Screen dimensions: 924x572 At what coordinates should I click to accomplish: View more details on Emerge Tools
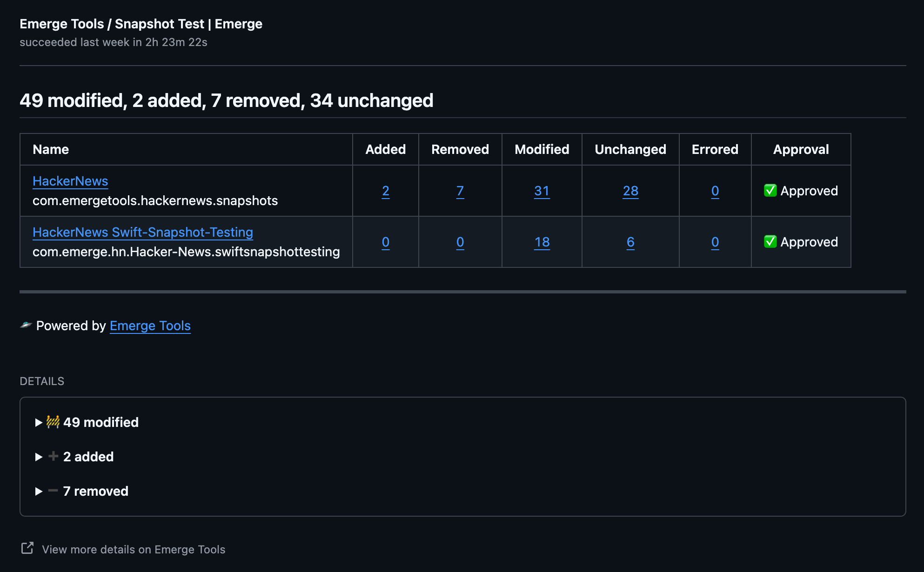[134, 550]
